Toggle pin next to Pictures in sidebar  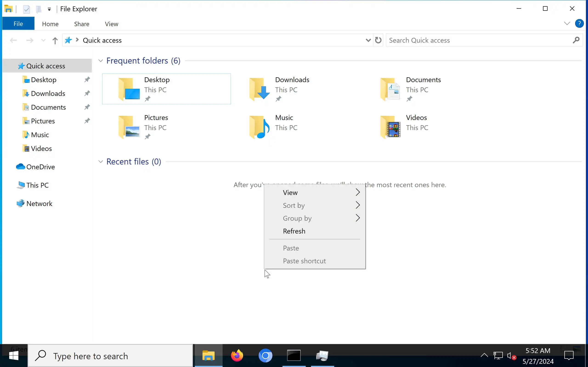tap(87, 121)
